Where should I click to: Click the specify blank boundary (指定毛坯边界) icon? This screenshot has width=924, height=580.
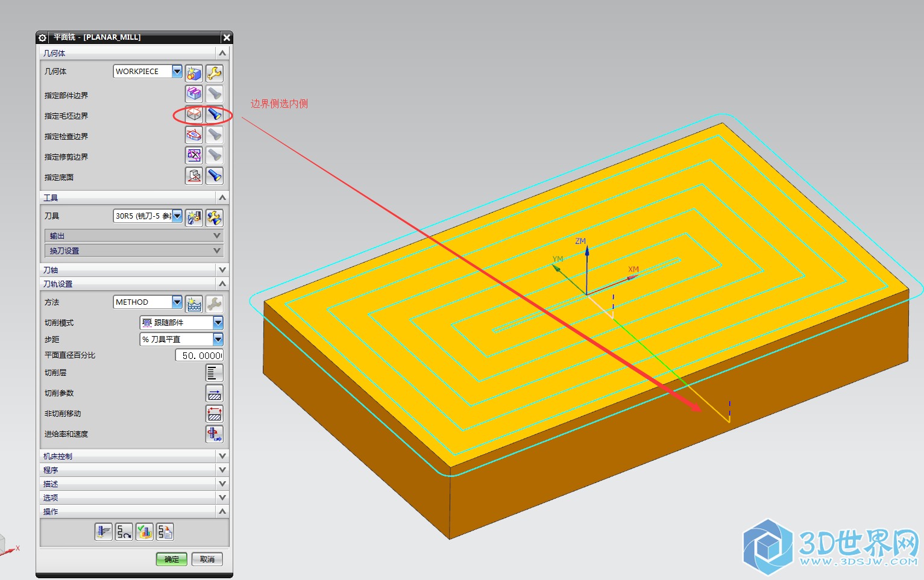pyautogui.click(x=193, y=114)
